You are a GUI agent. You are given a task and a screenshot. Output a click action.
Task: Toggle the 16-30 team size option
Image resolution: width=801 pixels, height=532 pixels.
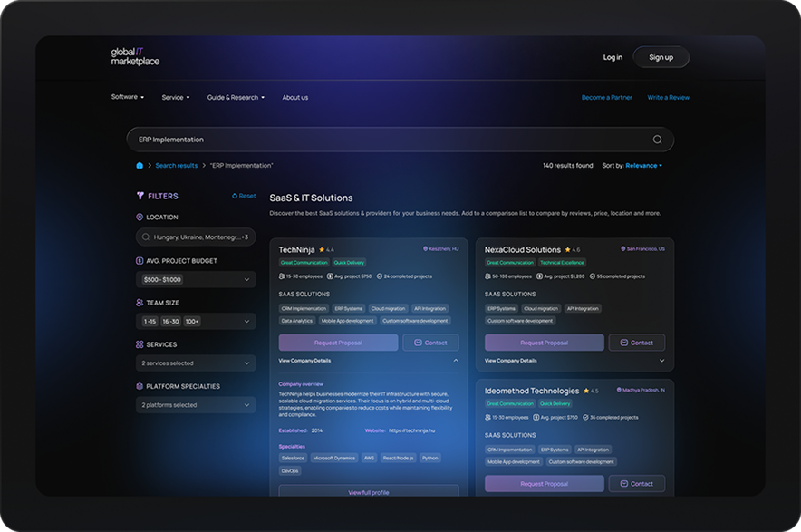point(170,321)
